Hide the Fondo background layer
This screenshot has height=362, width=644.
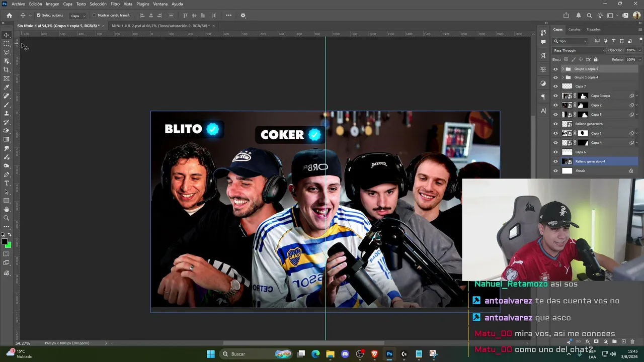coord(555,171)
